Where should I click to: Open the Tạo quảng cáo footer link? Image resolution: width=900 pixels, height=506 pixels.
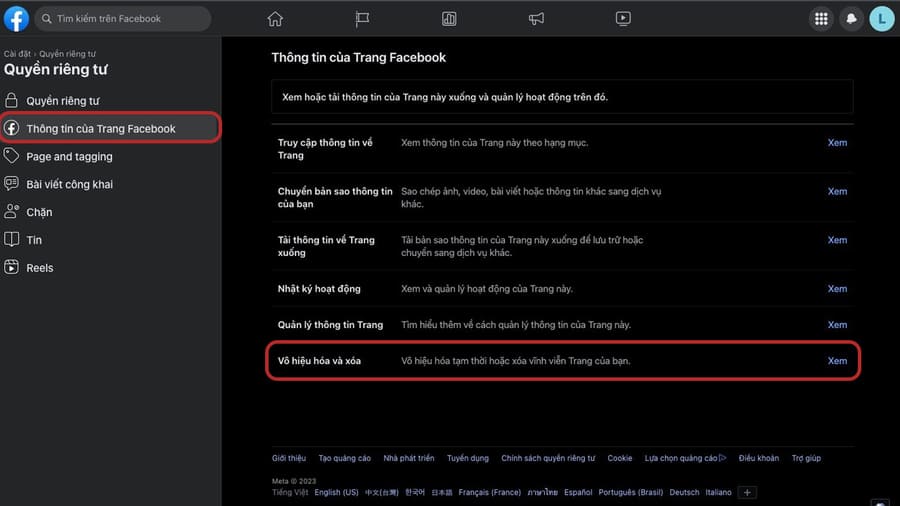coord(344,458)
